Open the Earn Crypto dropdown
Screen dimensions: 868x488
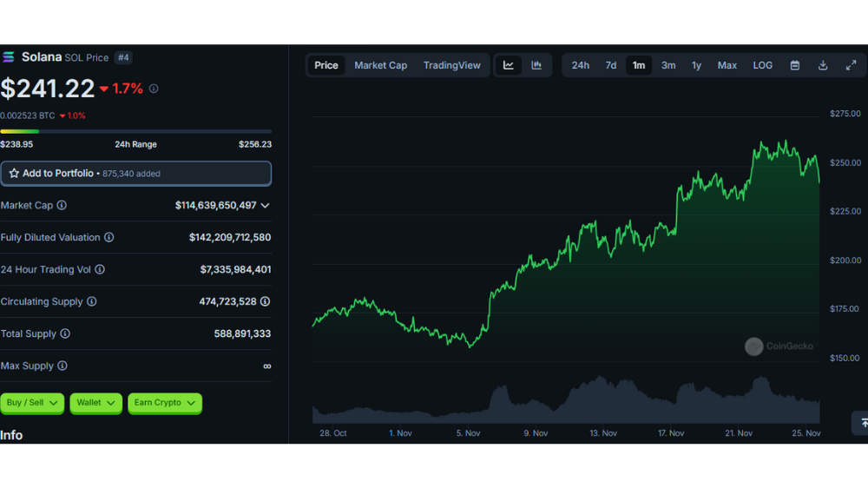164,403
